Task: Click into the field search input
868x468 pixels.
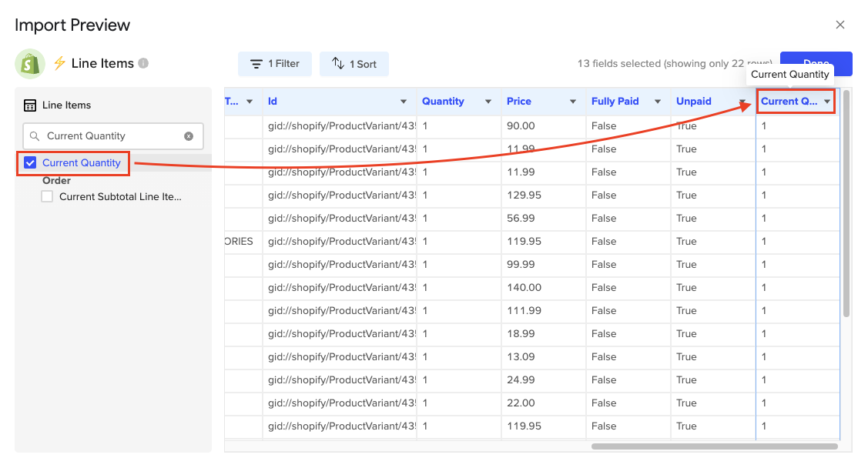Action: [x=113, y=136]
